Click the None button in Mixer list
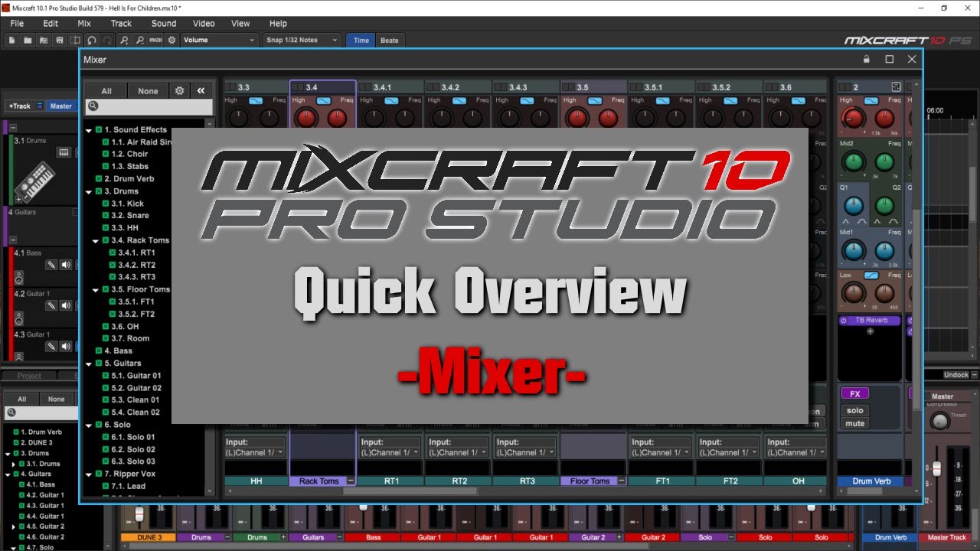The height and width of the screenshot is (551, 980). pos(148,90)
